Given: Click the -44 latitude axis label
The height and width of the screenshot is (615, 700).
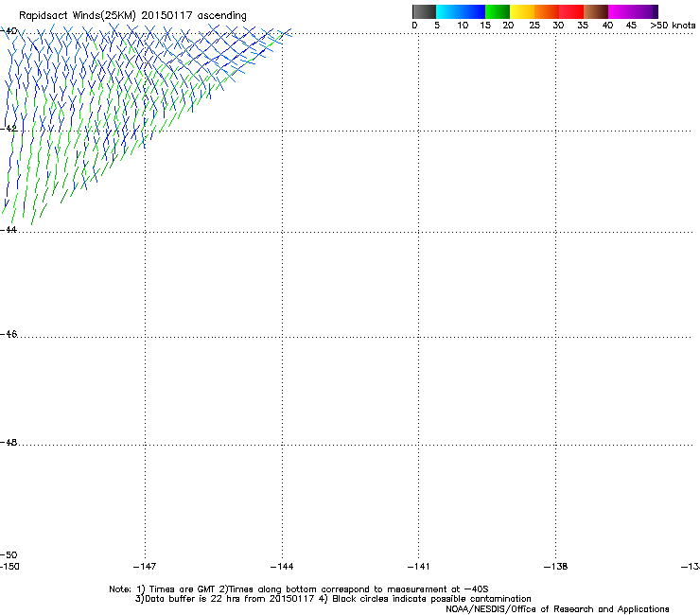Looking at the screenshot, I should tap(9, 230).
